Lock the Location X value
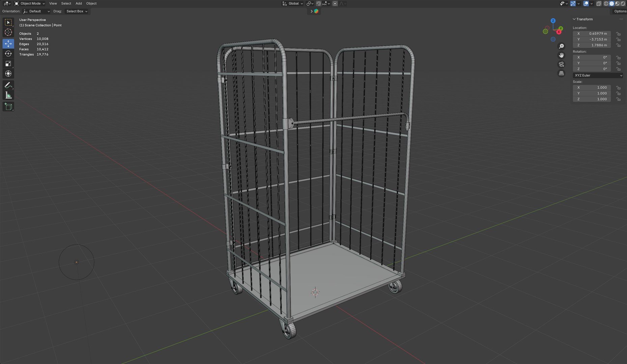The image size is (627, 364). (618, 34)
